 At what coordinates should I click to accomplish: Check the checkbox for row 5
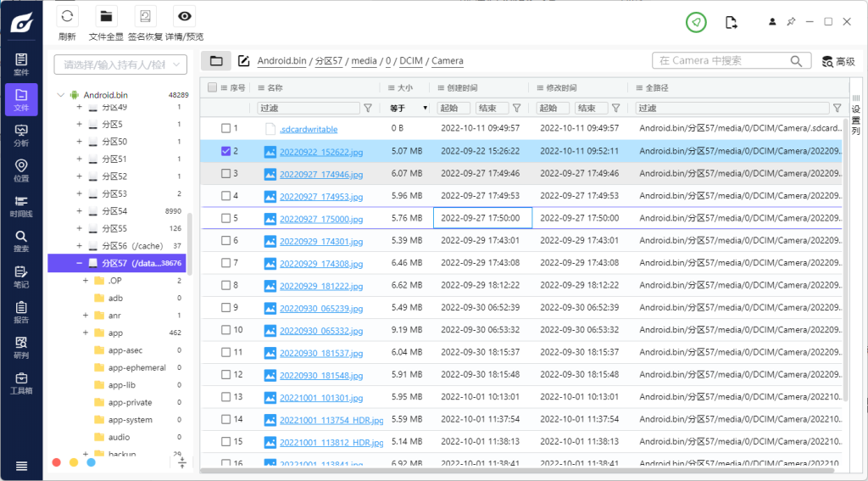pyautogui.click(x=225, y=218)
